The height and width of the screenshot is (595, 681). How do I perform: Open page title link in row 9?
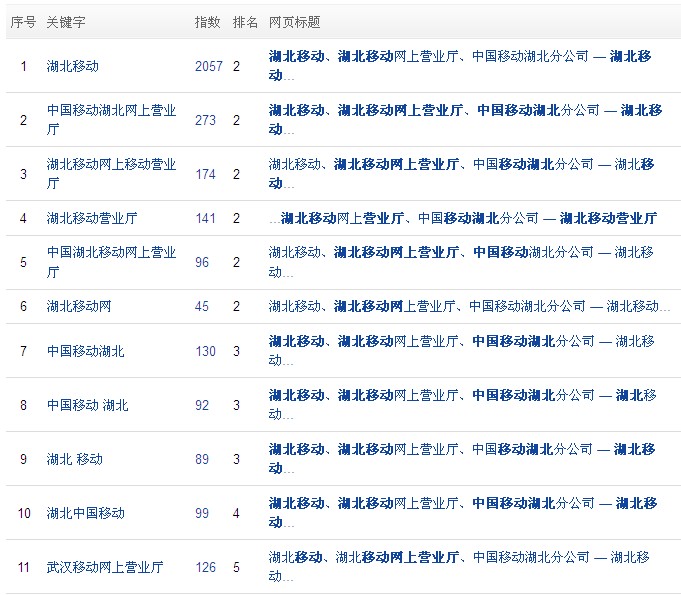coord(462,458)
